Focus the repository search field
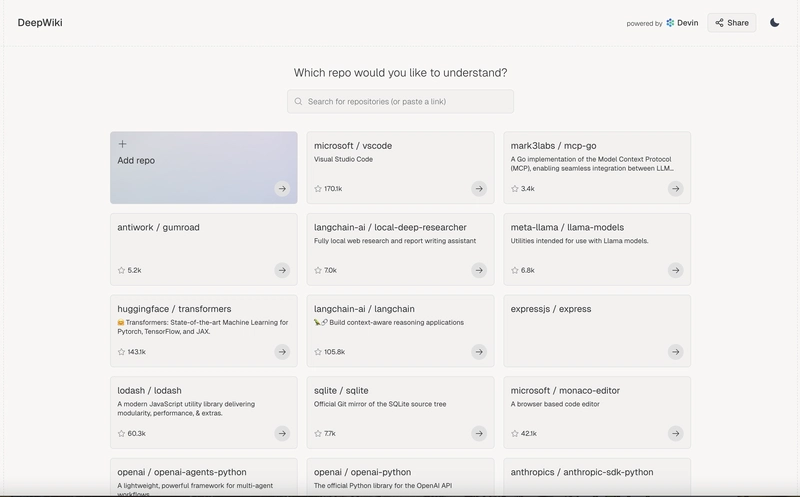Image resolution: width=800 pixels, height=497 pixels. 401,102
